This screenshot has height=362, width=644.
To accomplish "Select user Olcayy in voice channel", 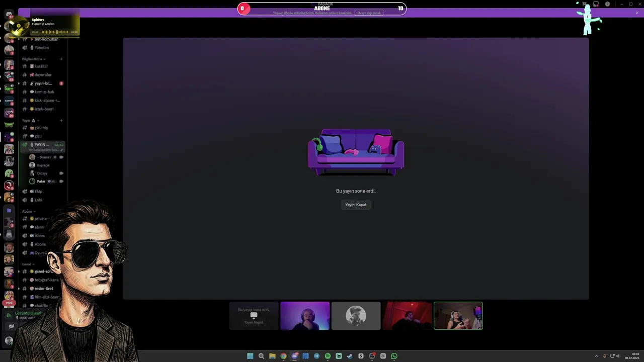I will (x=46, y=173).
